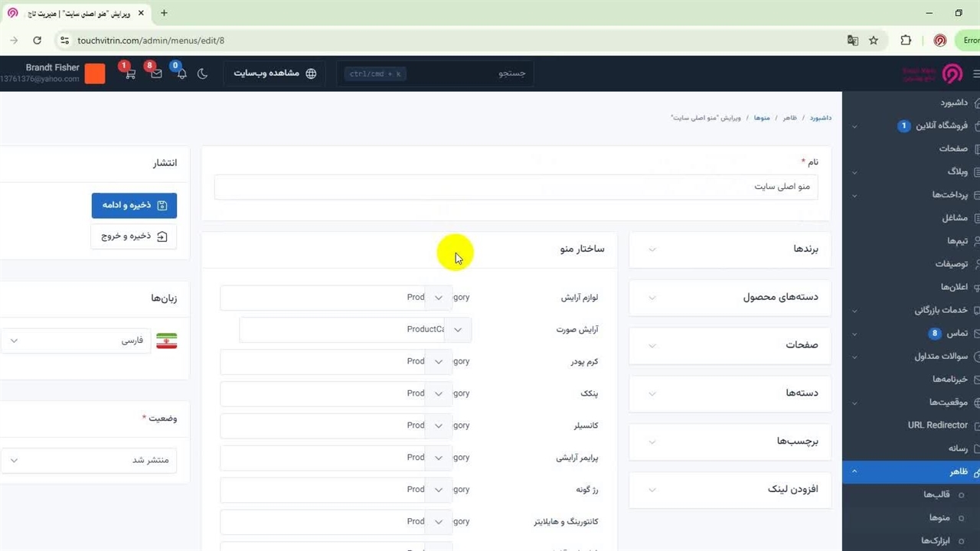Click the مشاهده وب‌سایت button
Image resolution: width=980 pixels, height=551 pixels.
pos(274,73)
